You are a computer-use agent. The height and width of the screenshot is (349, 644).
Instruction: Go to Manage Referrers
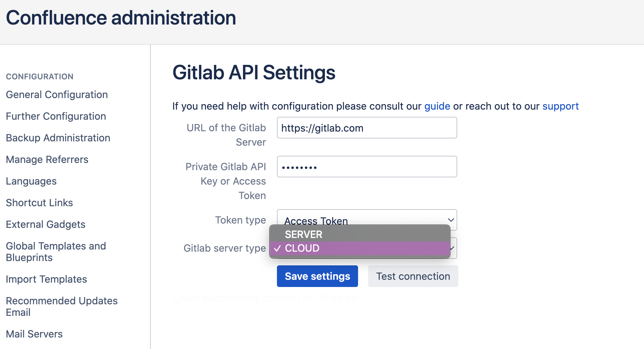(x=47, y=159)
